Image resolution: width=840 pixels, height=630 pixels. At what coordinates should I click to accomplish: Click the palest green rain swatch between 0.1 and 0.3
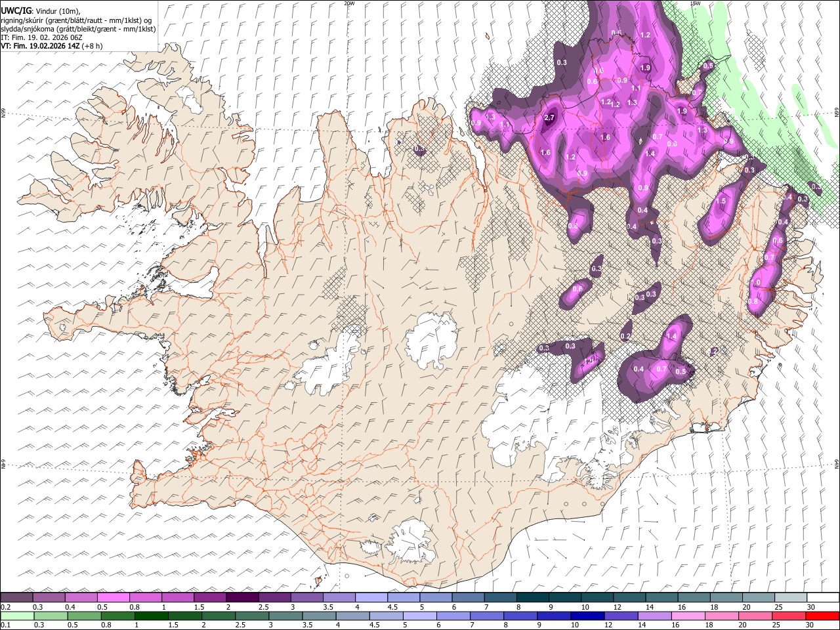tap(16, 616)
